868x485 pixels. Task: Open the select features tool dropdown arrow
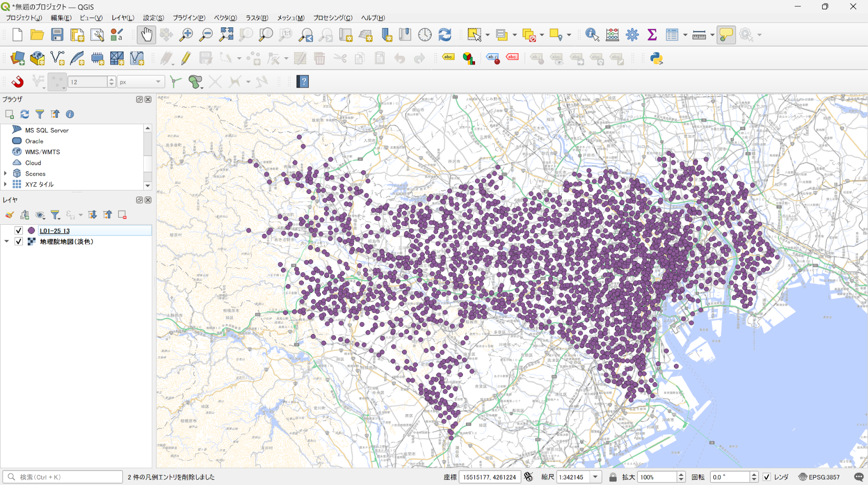click(x=488, y=35)
